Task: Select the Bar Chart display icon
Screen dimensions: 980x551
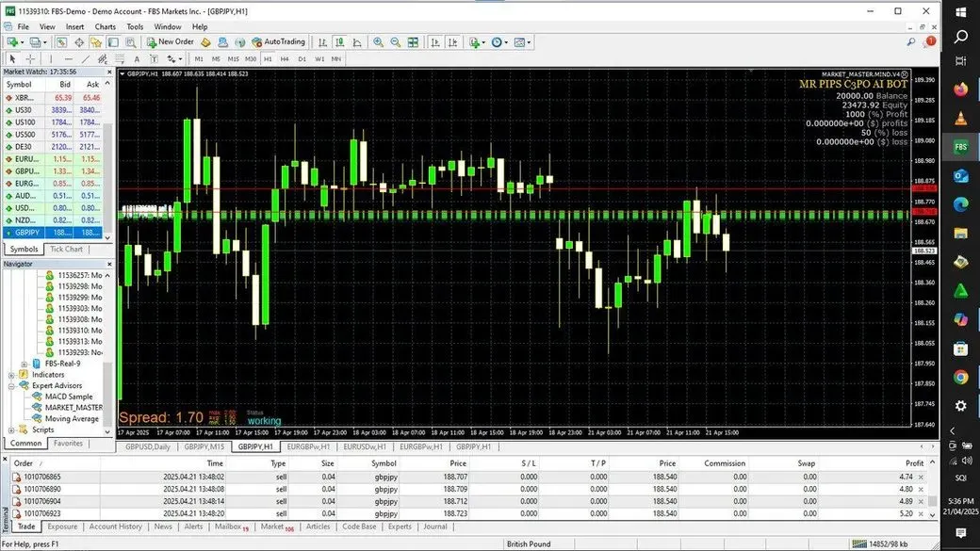Action: tap(322, 41)
